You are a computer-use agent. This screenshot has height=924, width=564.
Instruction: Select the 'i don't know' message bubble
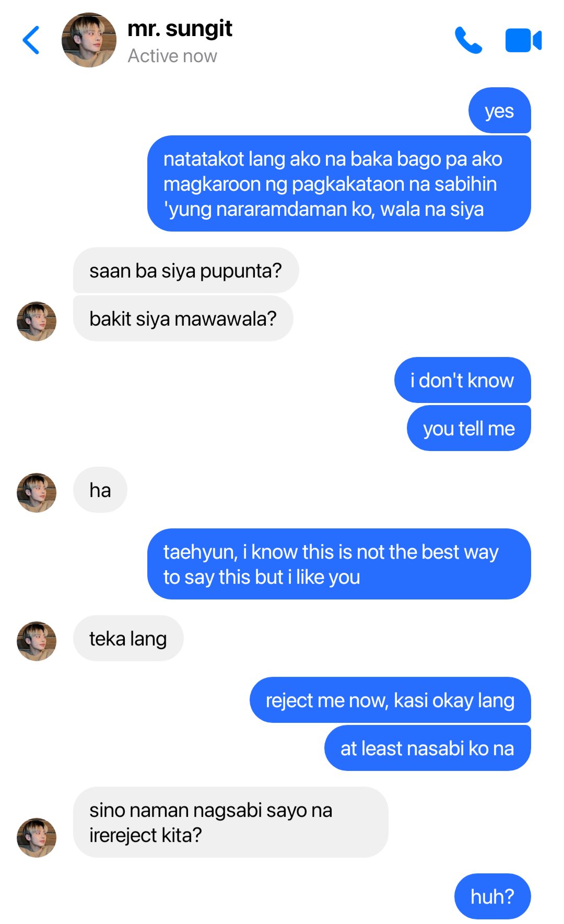[x=463, y=380]
